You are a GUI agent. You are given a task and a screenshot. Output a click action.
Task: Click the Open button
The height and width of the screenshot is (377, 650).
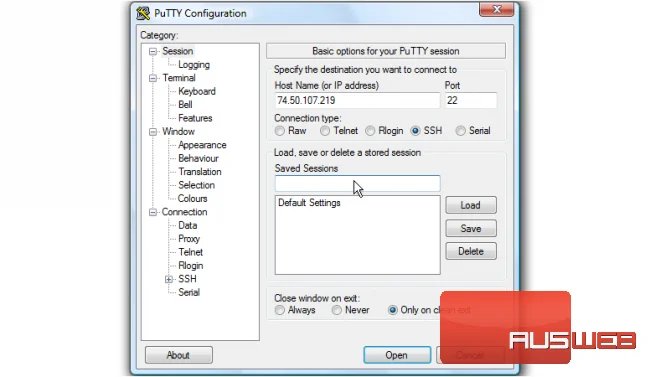coord(397,355)
